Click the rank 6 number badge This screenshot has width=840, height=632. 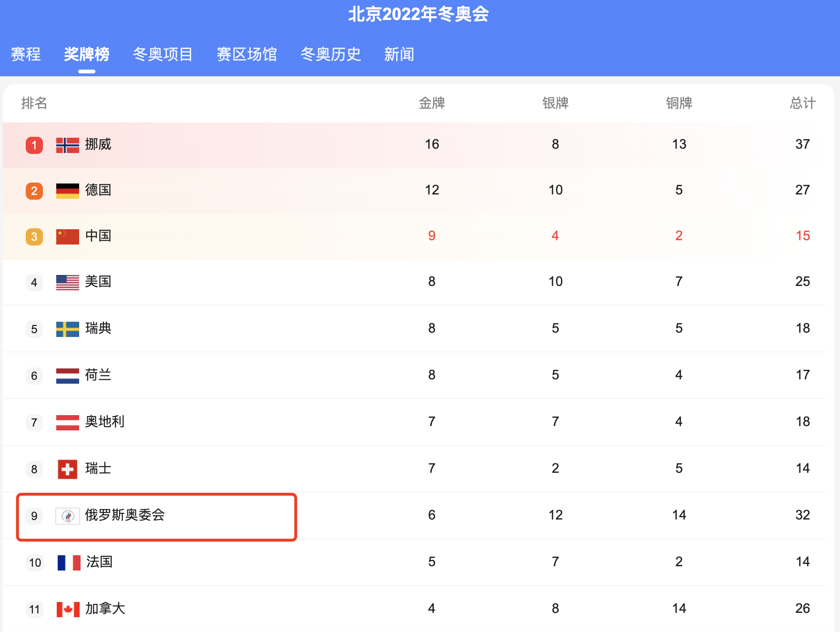[34, 376]
